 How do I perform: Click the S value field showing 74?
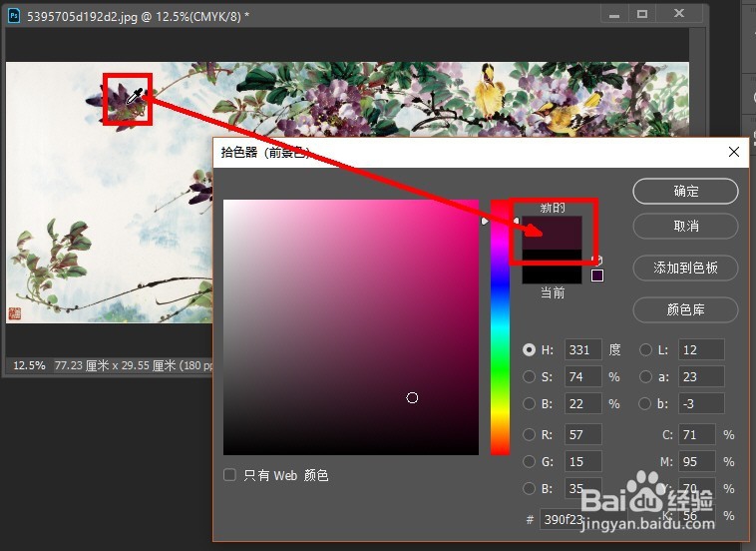point(583,377)
